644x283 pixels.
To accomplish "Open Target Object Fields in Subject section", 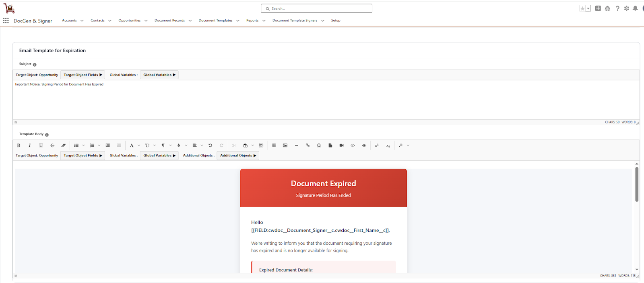I will (x=83, y=75).
